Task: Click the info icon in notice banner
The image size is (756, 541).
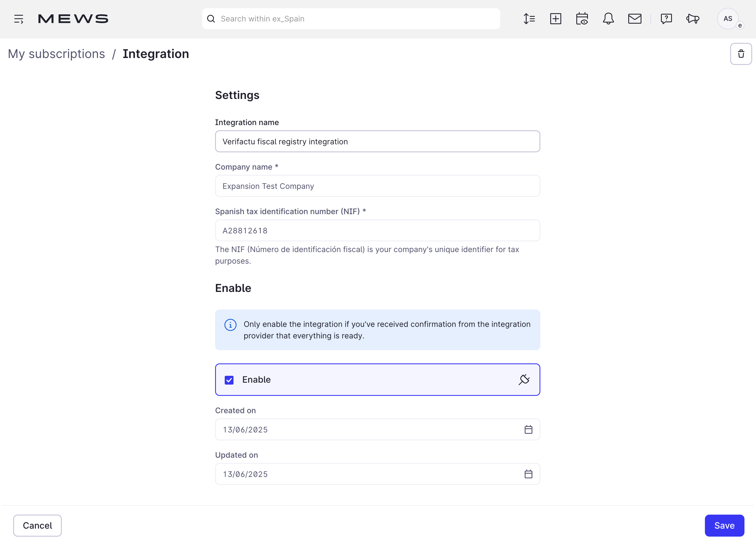Action: coord(230,324)
